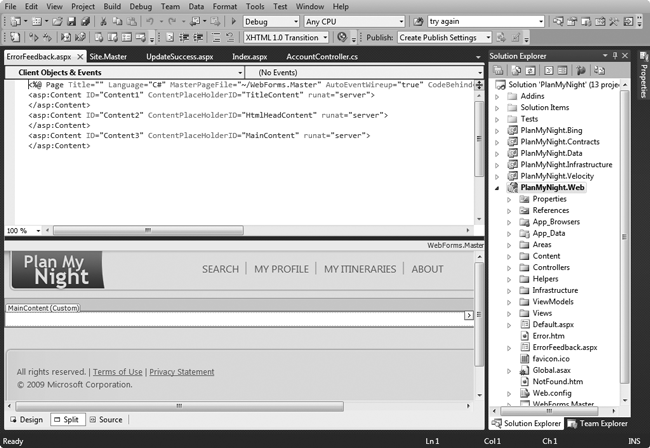
Task: Click the Comment Out lines icon
Action: click(216, 38)
